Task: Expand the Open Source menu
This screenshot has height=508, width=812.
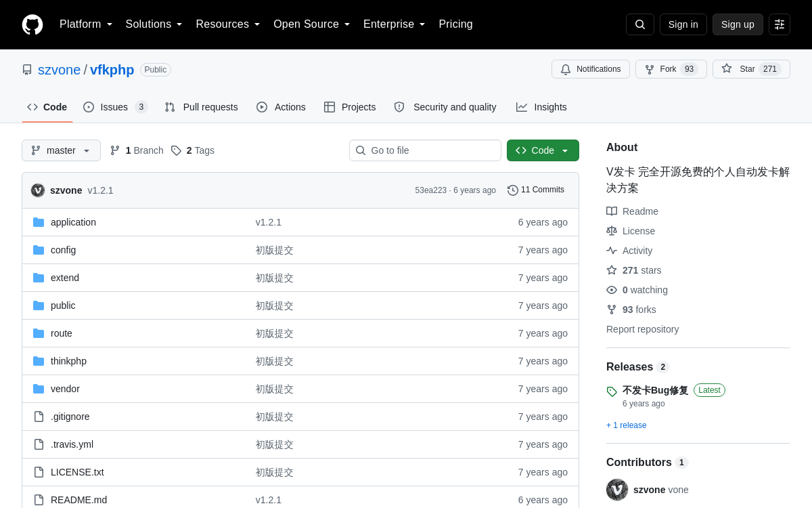Action: [312, 24]
